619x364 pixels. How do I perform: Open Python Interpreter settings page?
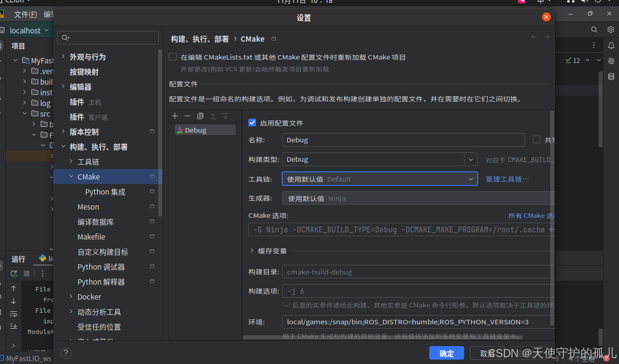101,282
